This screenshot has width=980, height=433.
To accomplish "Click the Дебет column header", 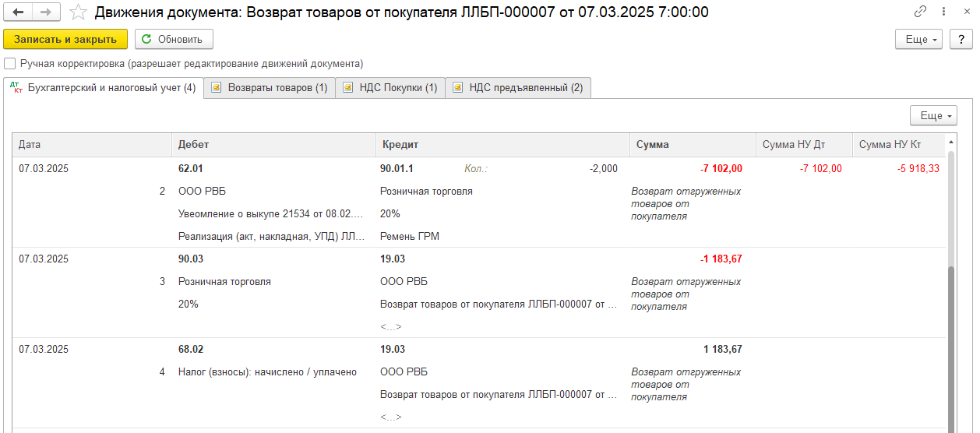I will pos(273,145).
